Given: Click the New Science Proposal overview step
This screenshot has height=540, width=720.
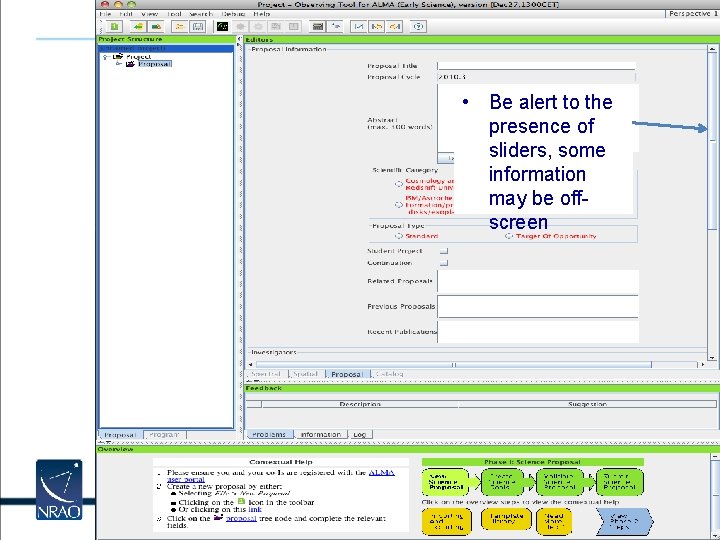Looking at the screenshot, I should pyautogui.click(x=445, y=482).
